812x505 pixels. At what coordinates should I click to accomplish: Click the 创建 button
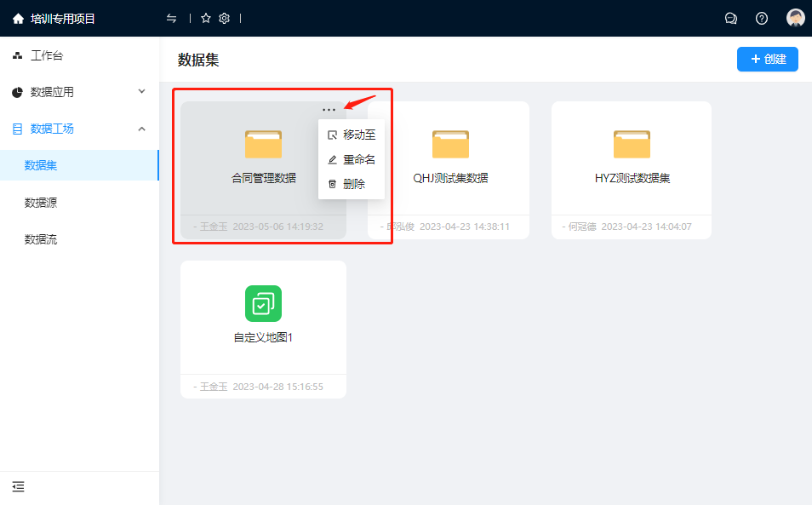pyautogui.click(x=767, y=59)
